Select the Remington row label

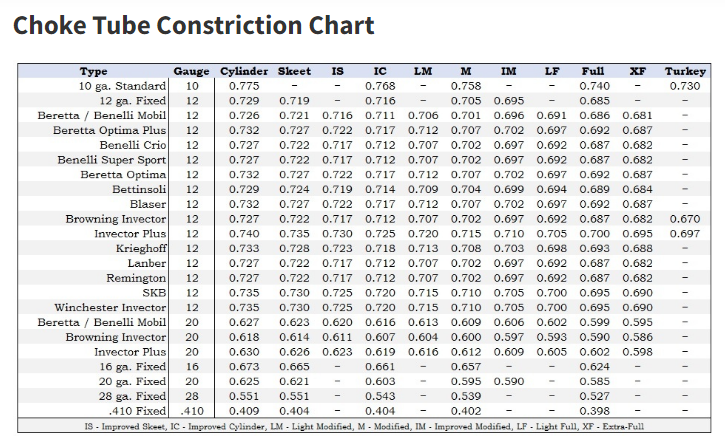pyautogui.click(x=139, y=278)
